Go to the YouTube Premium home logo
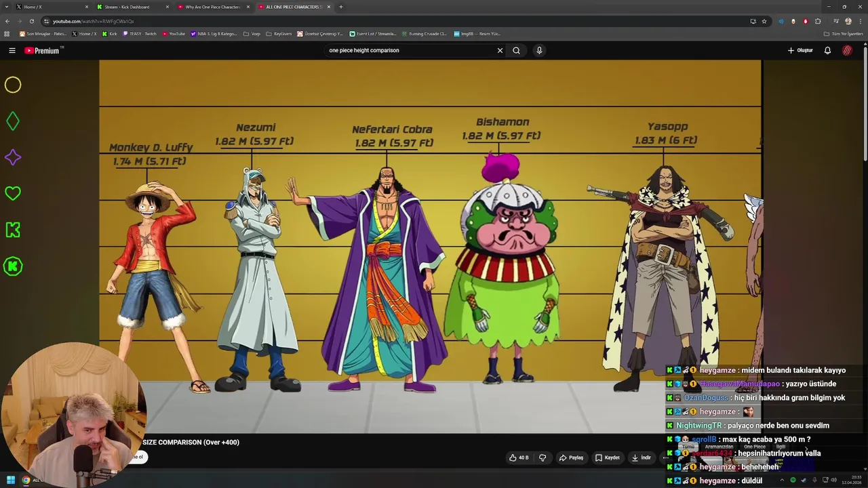868x488 pixels. 42,50
